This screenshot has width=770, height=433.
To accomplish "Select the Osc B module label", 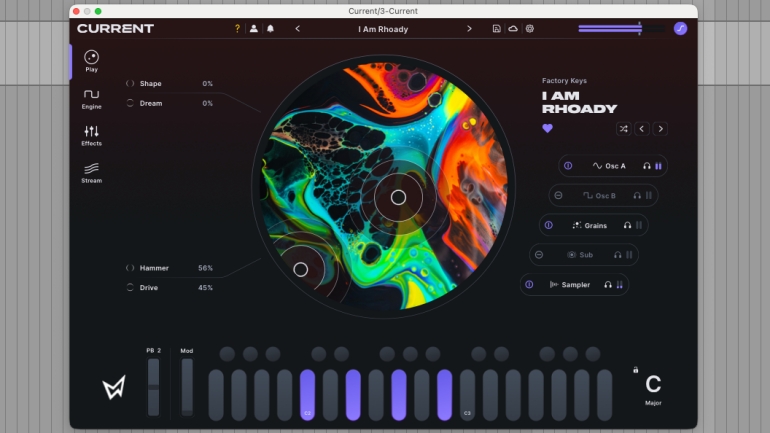I will coord(599,195).
